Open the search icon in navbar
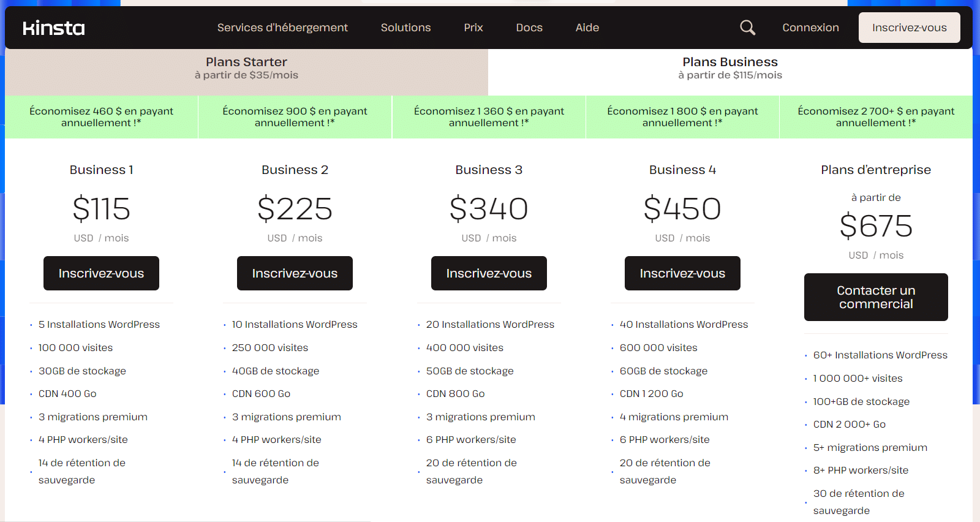 pyautogui.click(x=747, y=28)
